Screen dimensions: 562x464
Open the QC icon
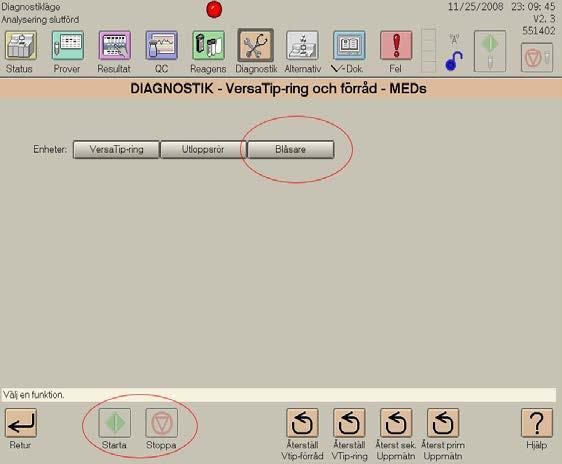click(x=162, y=46)
